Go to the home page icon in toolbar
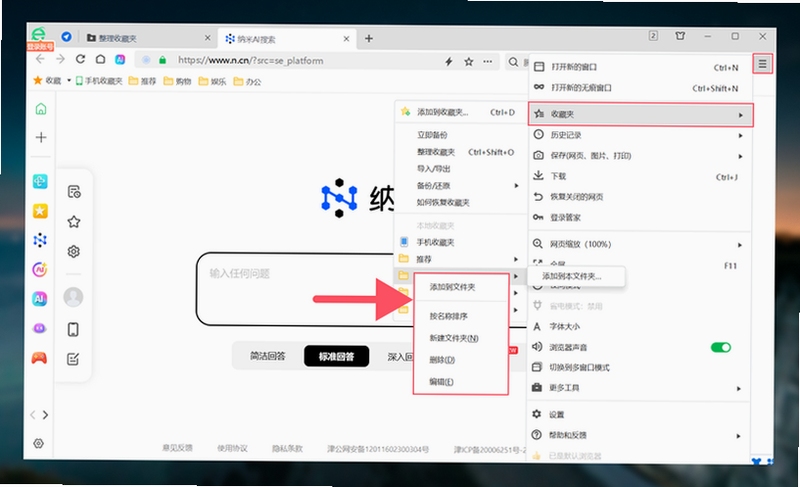 [101, 59]
